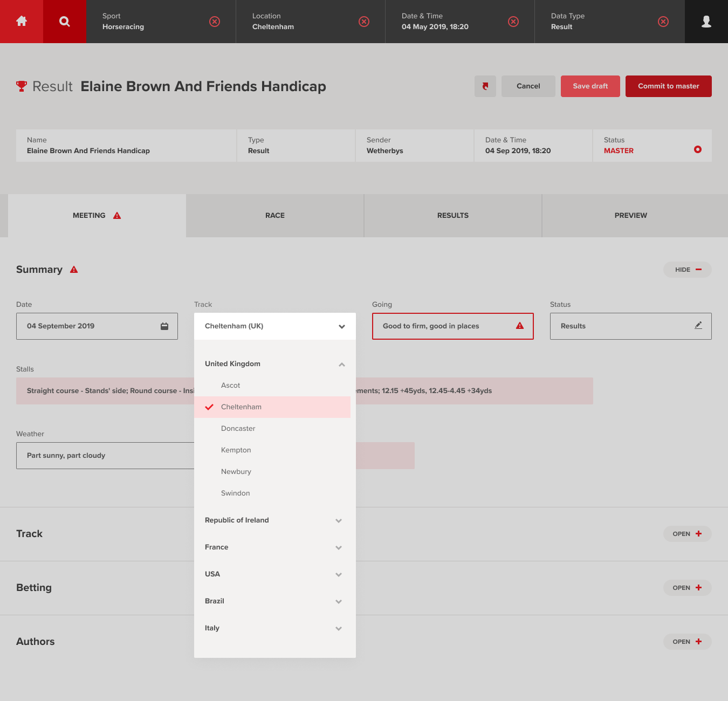Remove the Date & Time filter
Screen dimensions: 728x701
(x=513, y=22)
